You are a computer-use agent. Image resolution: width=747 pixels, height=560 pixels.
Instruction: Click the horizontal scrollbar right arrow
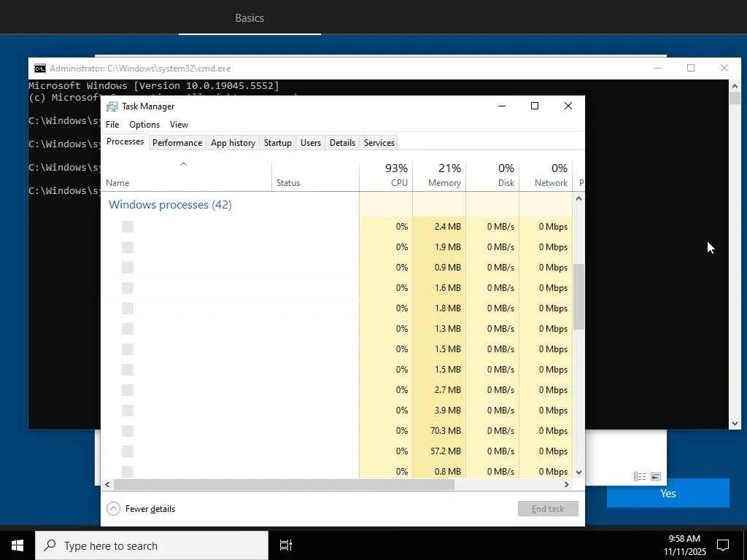pyautogui.click(x=566, y=484)
